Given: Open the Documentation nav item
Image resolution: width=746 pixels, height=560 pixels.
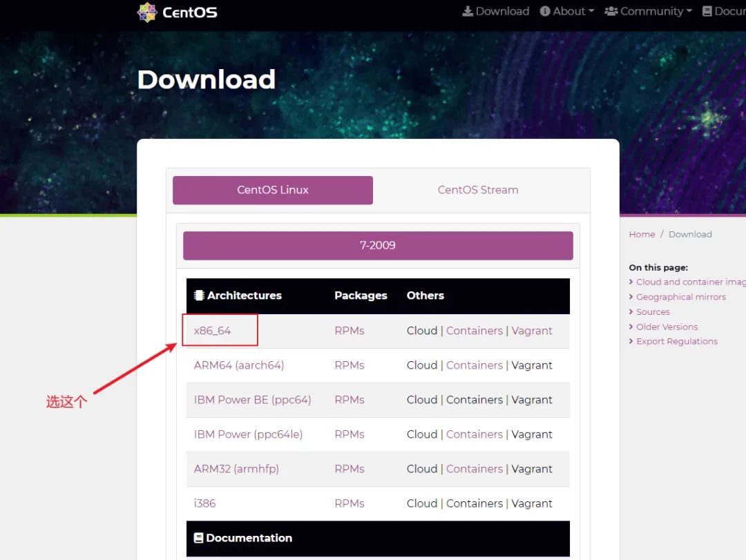Looking at the screenshot, I should 724,12.
